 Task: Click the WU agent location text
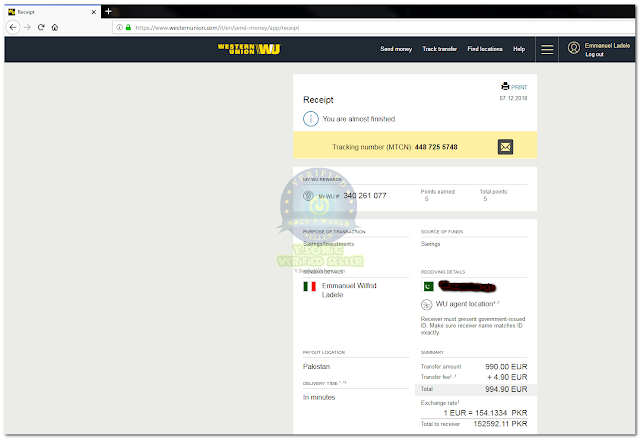pos(464,304)
